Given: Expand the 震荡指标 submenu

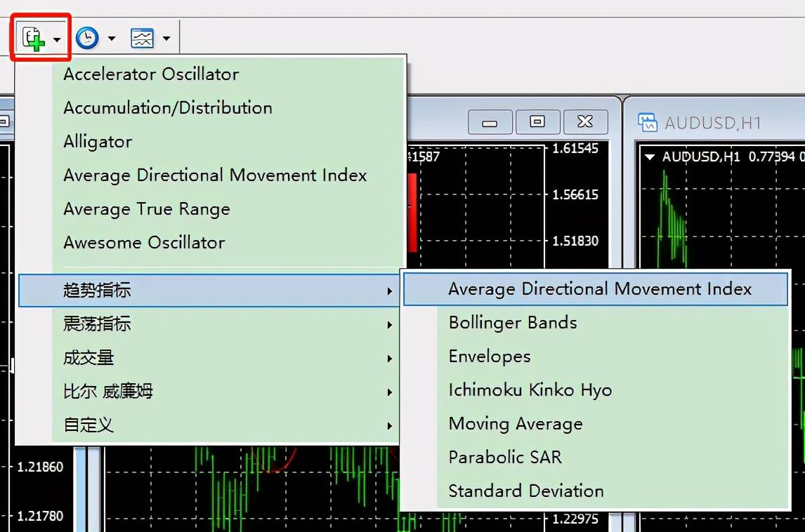Looking at the screenshot, I should click(x=97, y=324).
